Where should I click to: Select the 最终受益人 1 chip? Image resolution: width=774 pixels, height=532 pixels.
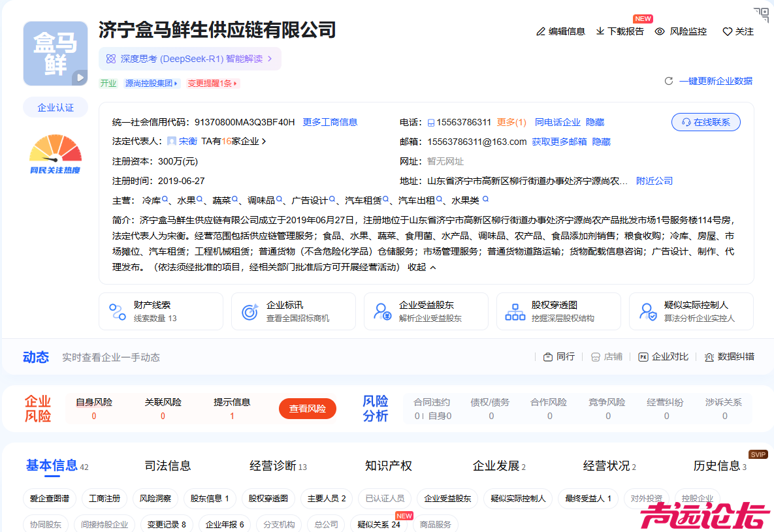(589, 499)
